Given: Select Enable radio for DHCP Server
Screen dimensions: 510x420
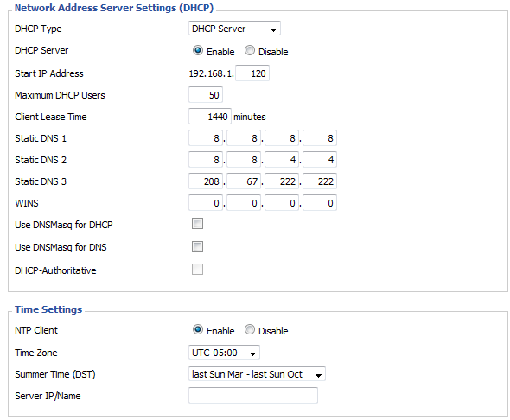Looking at the screenshot, I should [197, 50].
